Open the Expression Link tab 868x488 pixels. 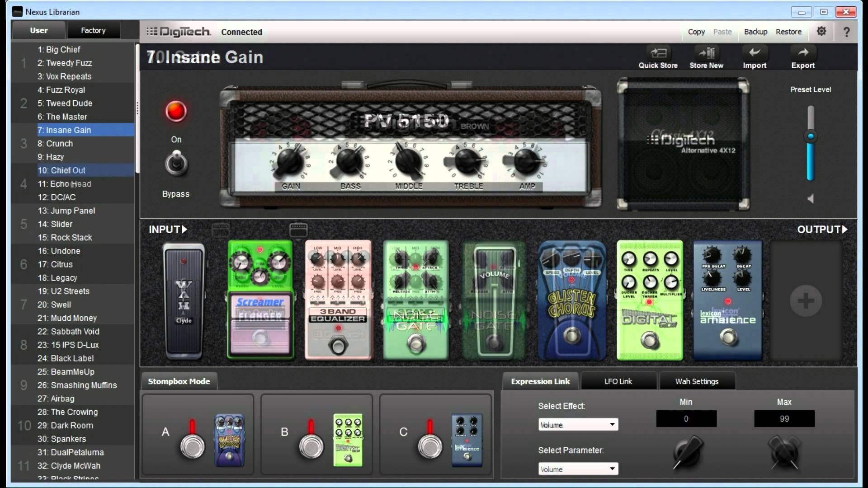point(540,381)
